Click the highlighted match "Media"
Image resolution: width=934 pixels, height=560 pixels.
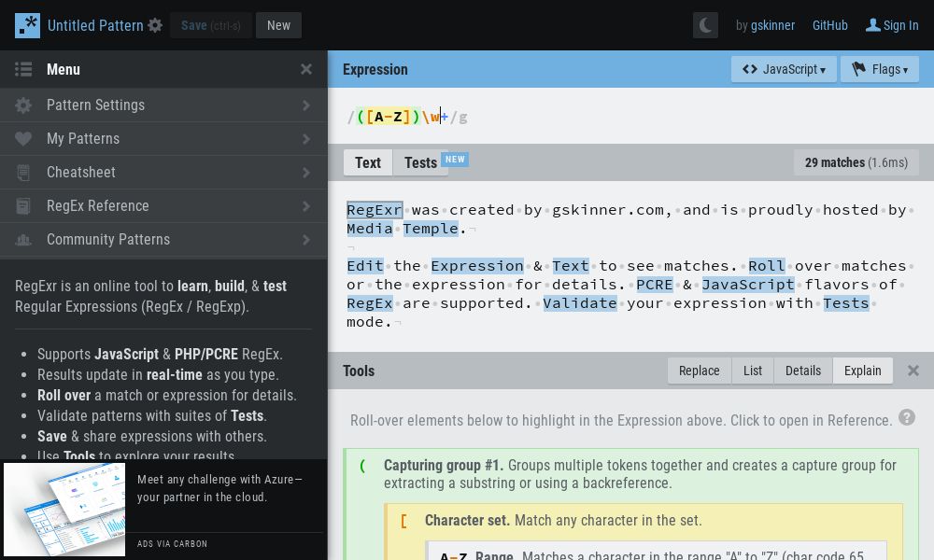(370, 229)
